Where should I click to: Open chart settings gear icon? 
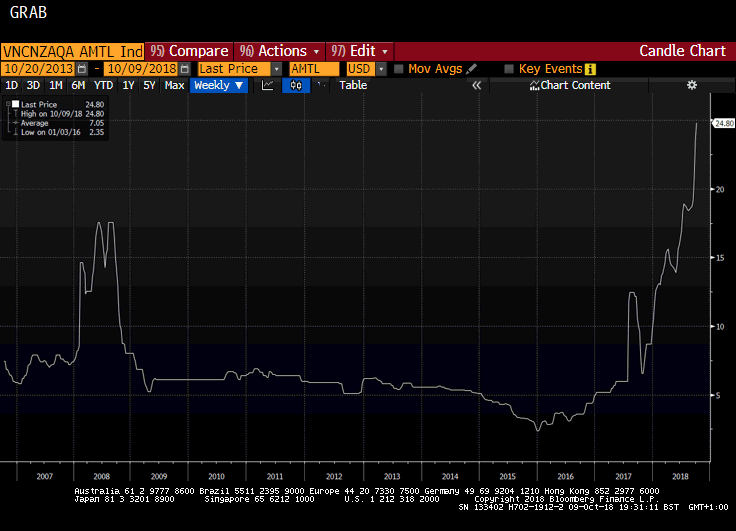pos(691,86)
